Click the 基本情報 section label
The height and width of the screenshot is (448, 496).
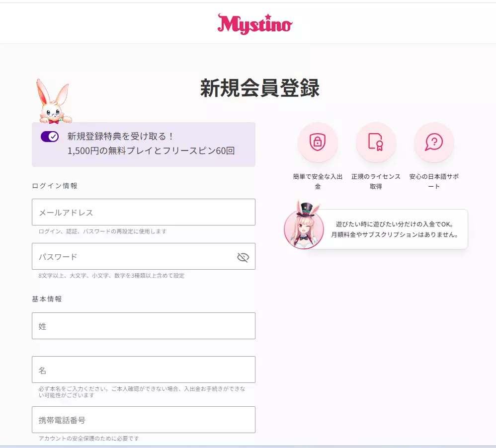47,299
